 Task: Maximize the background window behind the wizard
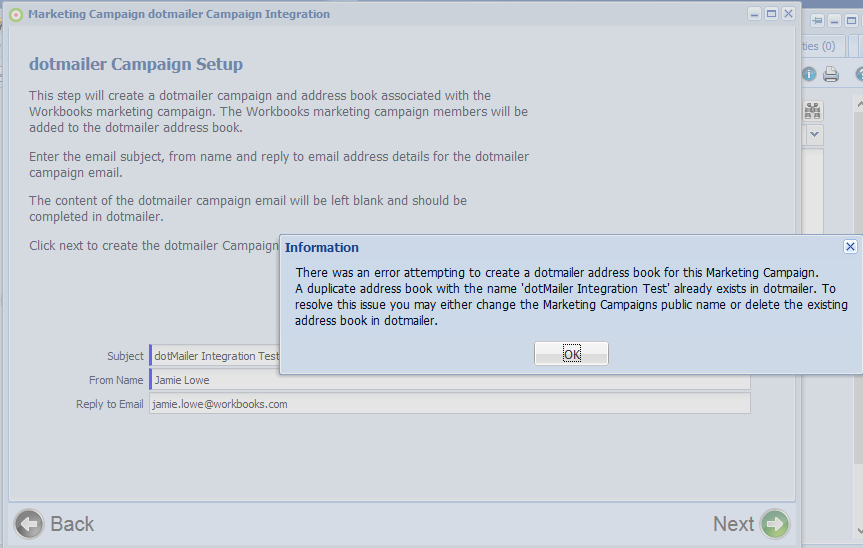tap(851, 21)
